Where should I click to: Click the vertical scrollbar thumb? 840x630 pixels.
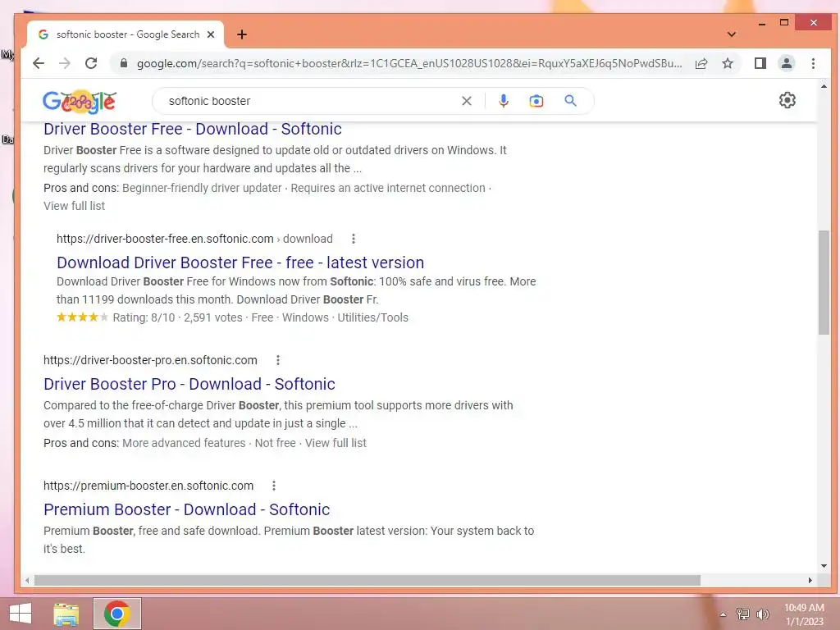[824, 282]
